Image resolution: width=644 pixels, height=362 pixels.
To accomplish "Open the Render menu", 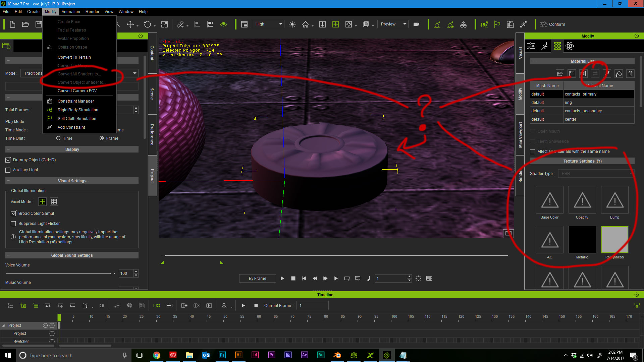I will (92, 12).
